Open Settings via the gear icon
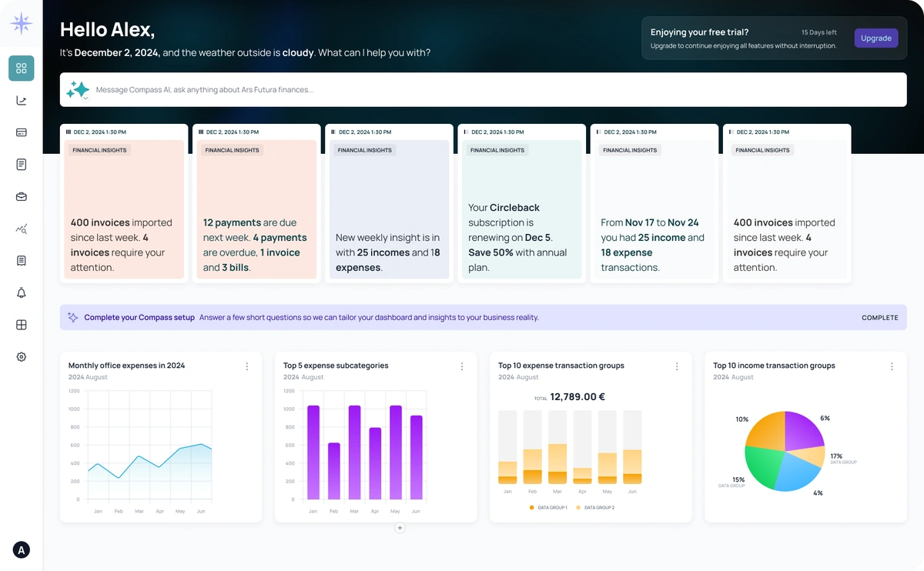The height and width of the screenshot is (571, 924). tap(21, 356)
